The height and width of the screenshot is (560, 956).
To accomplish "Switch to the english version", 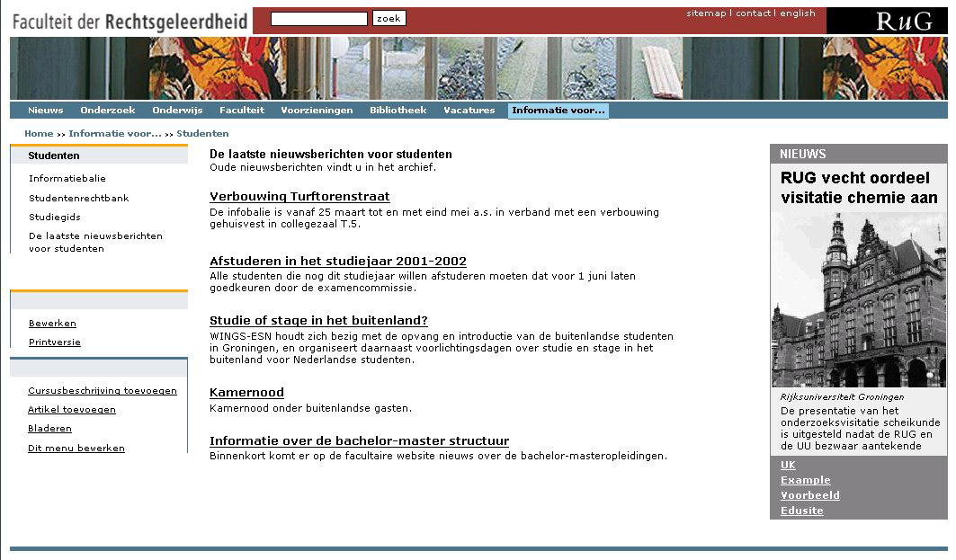I will pyautogui.click(x=798, y=13).
